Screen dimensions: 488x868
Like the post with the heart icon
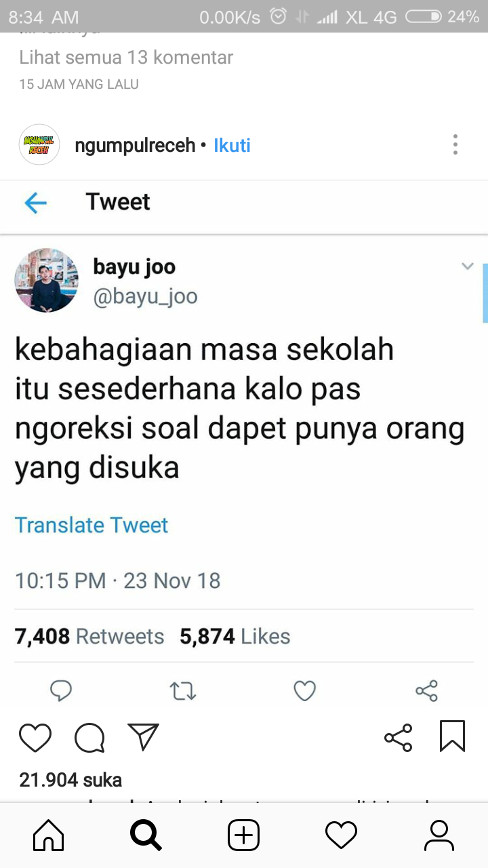point(35,738)
